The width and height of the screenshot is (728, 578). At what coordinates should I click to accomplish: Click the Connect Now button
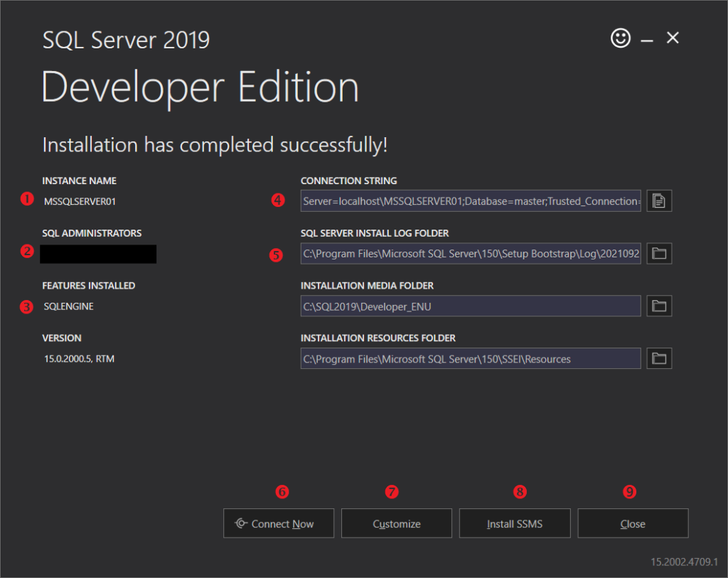[279, 523]
